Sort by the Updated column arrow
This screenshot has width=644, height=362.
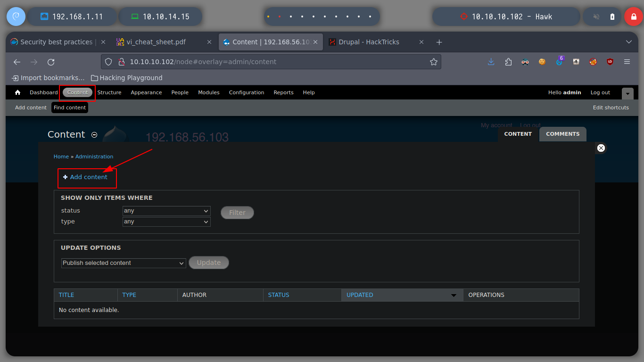[454, 295]
